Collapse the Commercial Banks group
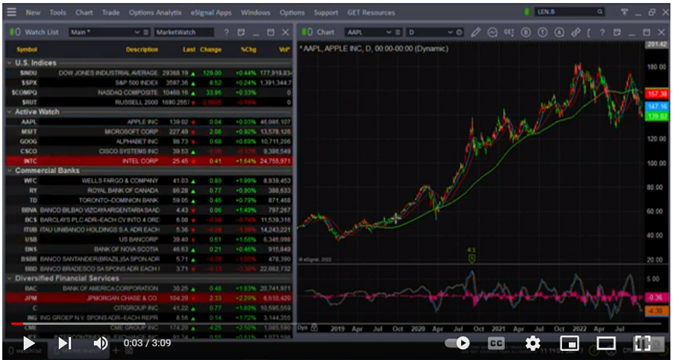 tap(9, 171)
